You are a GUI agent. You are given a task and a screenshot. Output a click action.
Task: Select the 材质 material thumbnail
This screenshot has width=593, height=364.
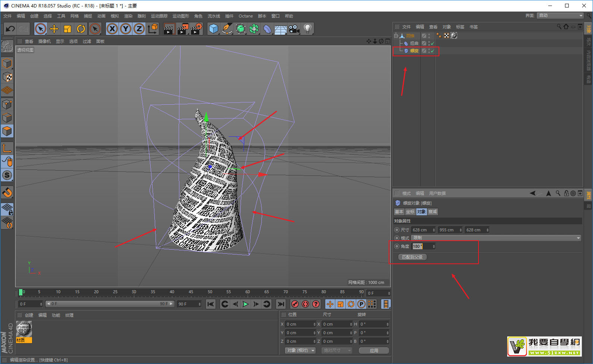[24, 332]
